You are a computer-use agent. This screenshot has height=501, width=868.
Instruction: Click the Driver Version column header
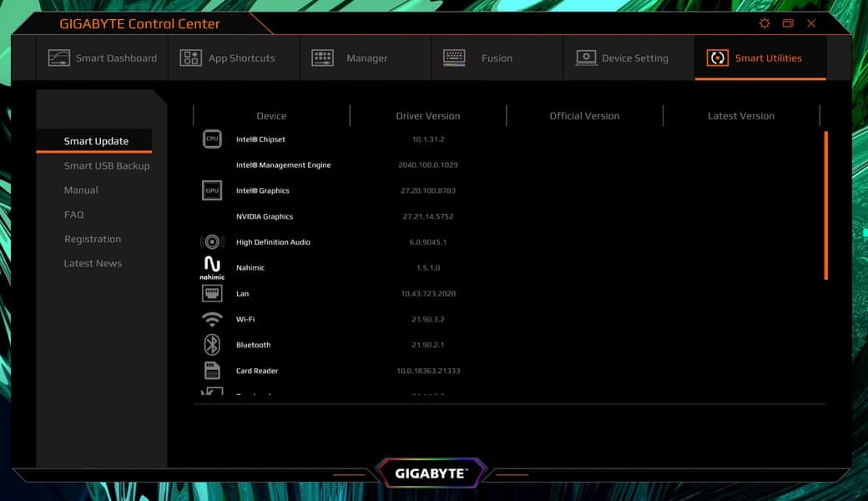click(x=428, y=116)
